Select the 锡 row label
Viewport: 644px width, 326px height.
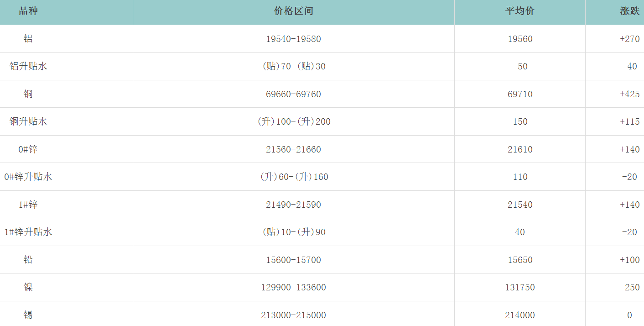(28, 315)
